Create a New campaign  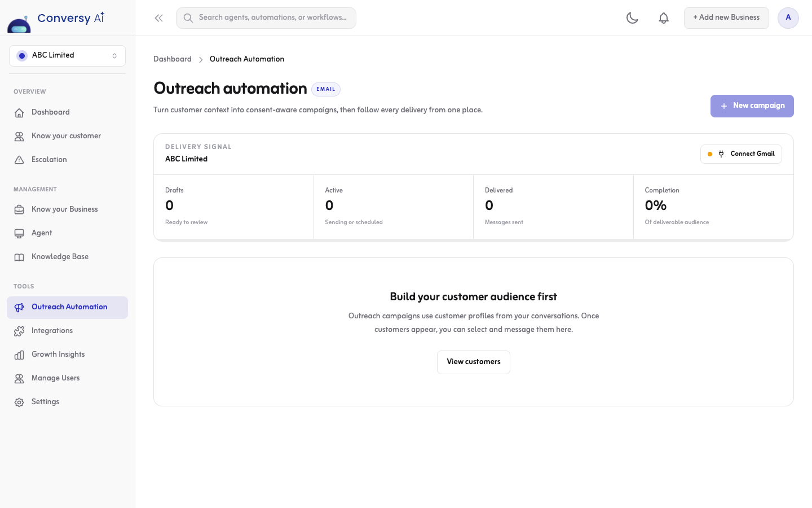pyautogui.click(x=752, y=106)
